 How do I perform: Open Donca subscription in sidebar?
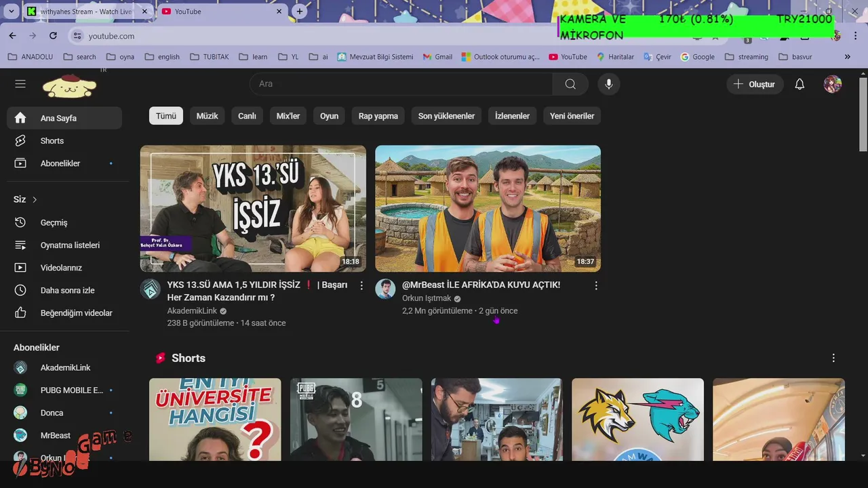[64, 413]
